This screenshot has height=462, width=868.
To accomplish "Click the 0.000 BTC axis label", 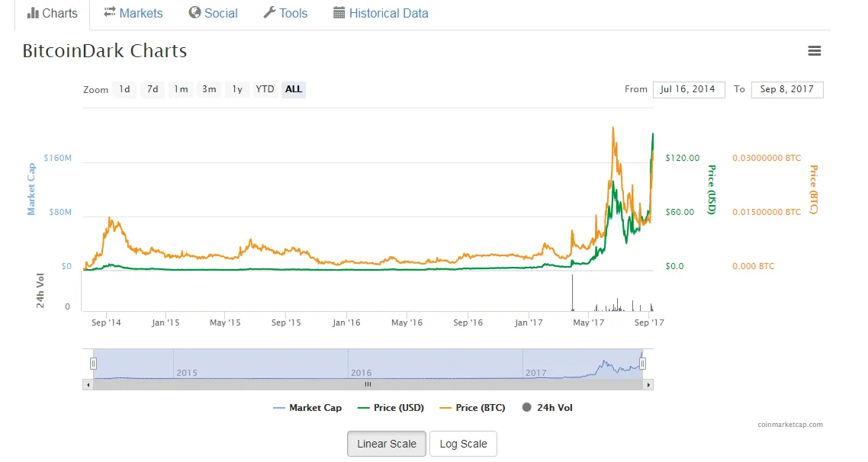I will 754,266.
